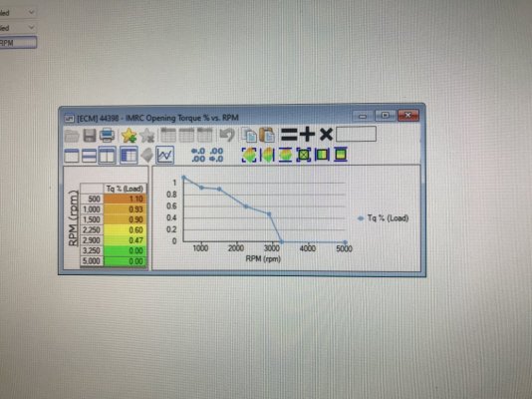Click the 2,250 RPM row header
This screenshot has height=399, width=532.
tap(92, 229)
